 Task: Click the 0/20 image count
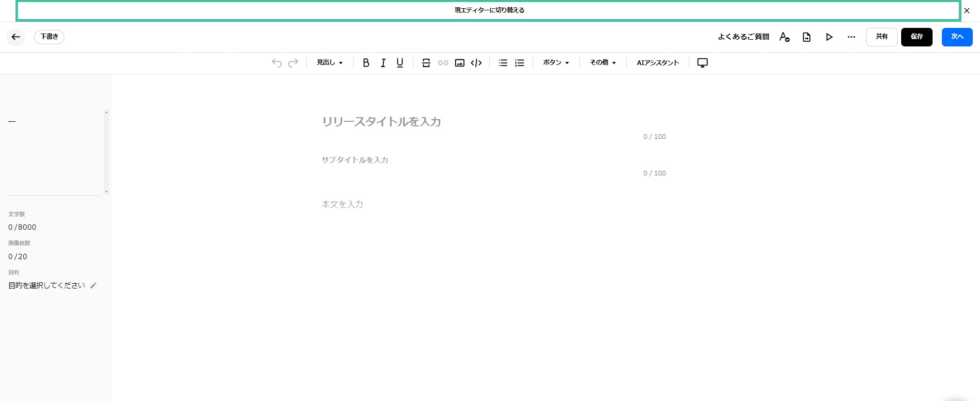coord(18,256)
